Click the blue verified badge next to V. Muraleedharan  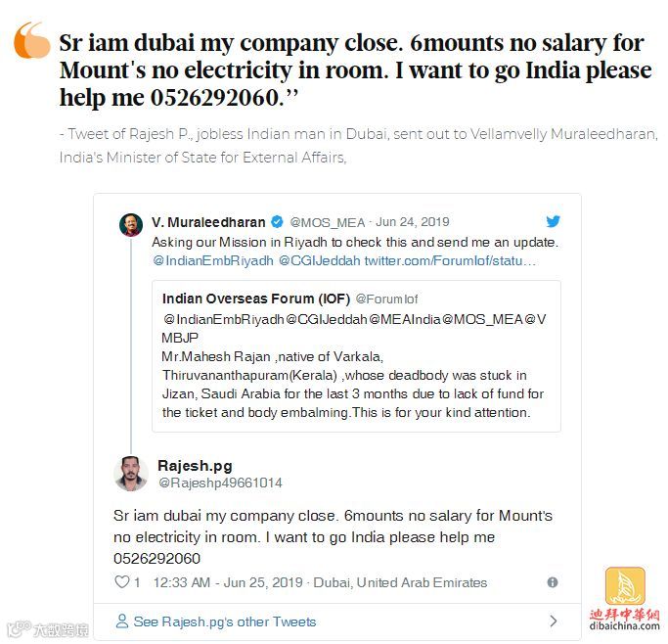click(x=277, y=221)
